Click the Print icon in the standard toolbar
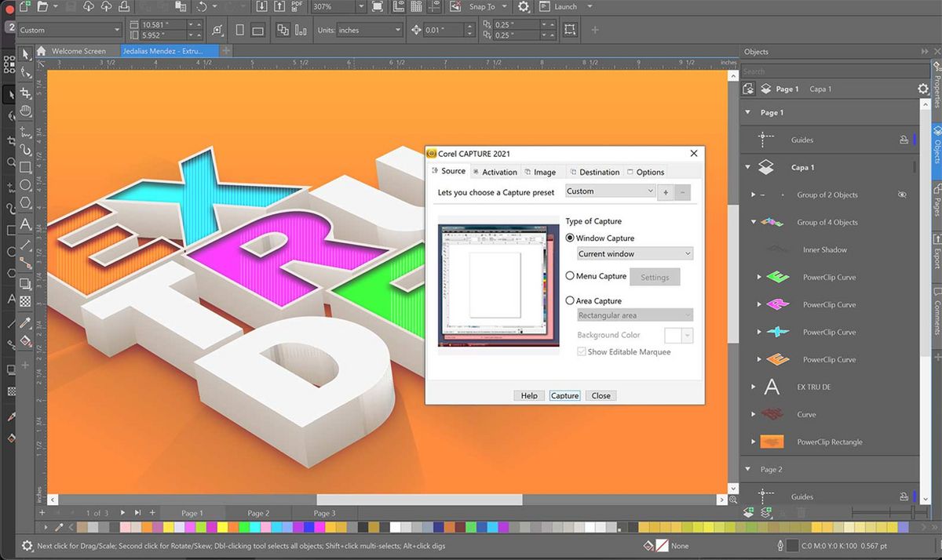 [125, 7]
